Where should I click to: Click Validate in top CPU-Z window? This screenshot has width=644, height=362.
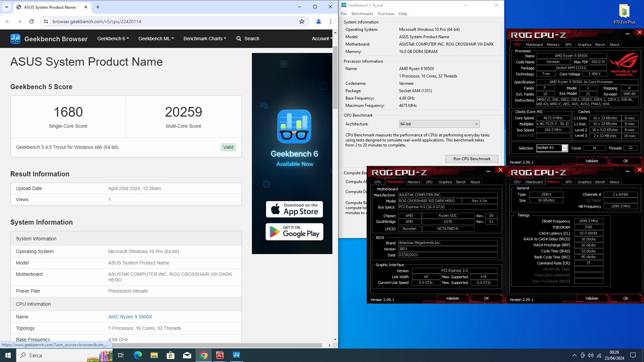pos(592,161)
